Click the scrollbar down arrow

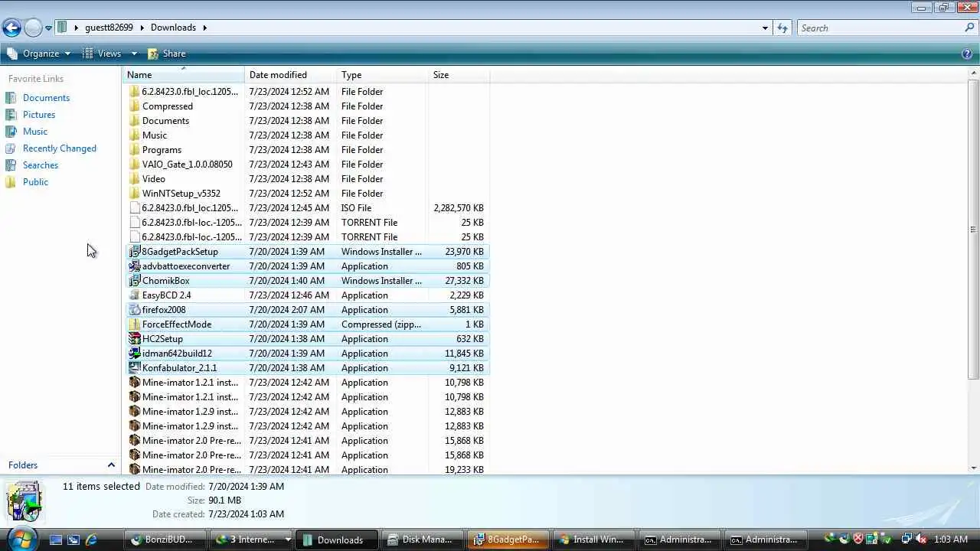(974, 468)
